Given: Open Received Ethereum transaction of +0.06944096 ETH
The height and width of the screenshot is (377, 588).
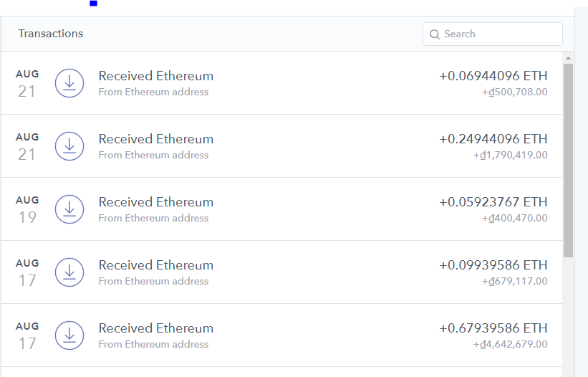Looking at the screenshot, I should pos(155,76).
